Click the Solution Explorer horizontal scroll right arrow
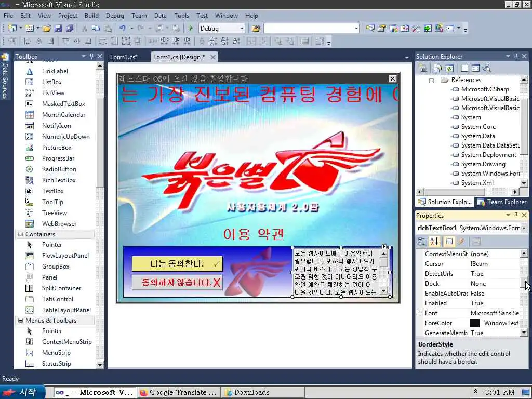Viewport: 532px width, 399px height. (x=515, y=192)
